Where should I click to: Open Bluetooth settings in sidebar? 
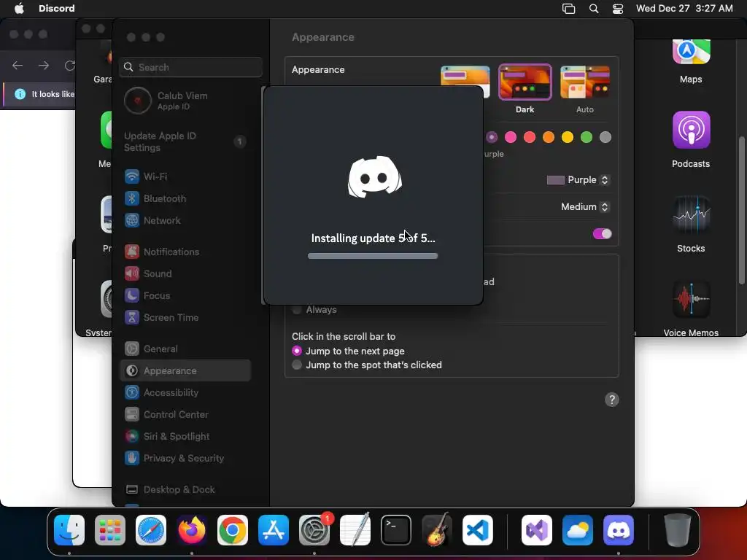pyautogui.click(x=185, y=198)
